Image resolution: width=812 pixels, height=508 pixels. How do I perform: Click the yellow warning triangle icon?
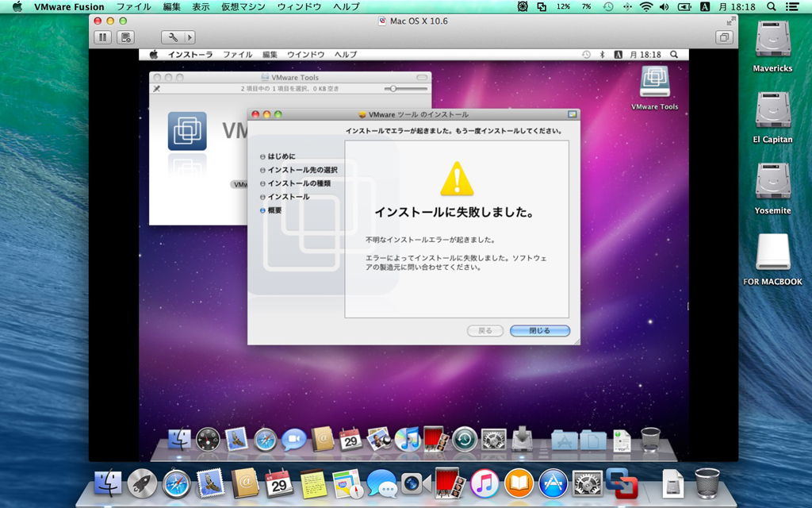pyautogui.click(x=457, y=179)
